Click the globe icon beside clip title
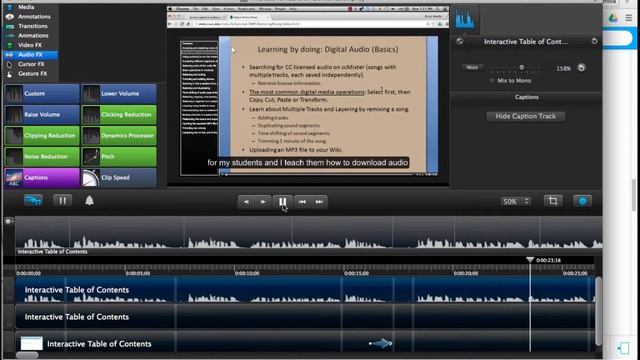Viewport: 640px width, 360px height. point(460,41)
